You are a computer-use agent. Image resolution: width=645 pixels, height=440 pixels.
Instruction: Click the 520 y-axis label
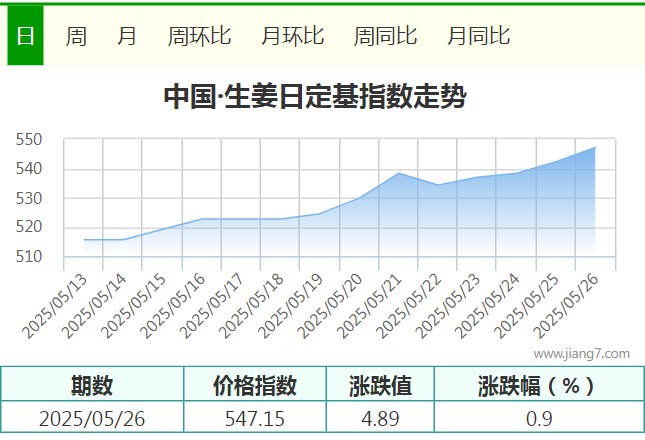29,227
